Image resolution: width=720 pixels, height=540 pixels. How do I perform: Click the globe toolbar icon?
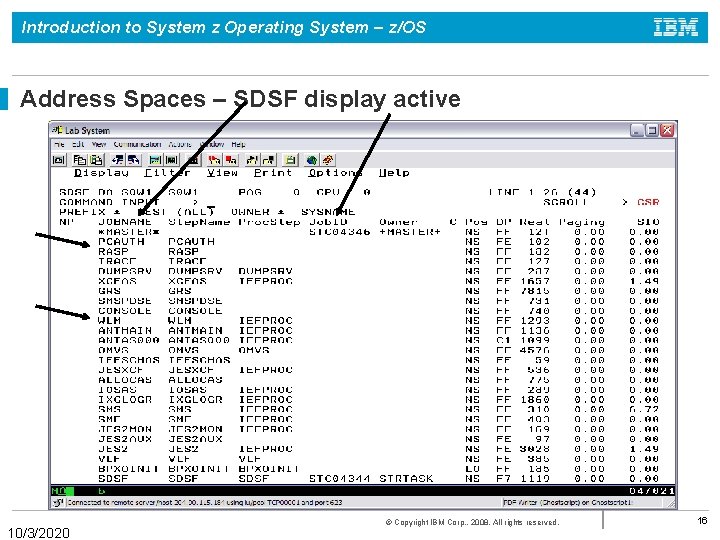(312, 160)
